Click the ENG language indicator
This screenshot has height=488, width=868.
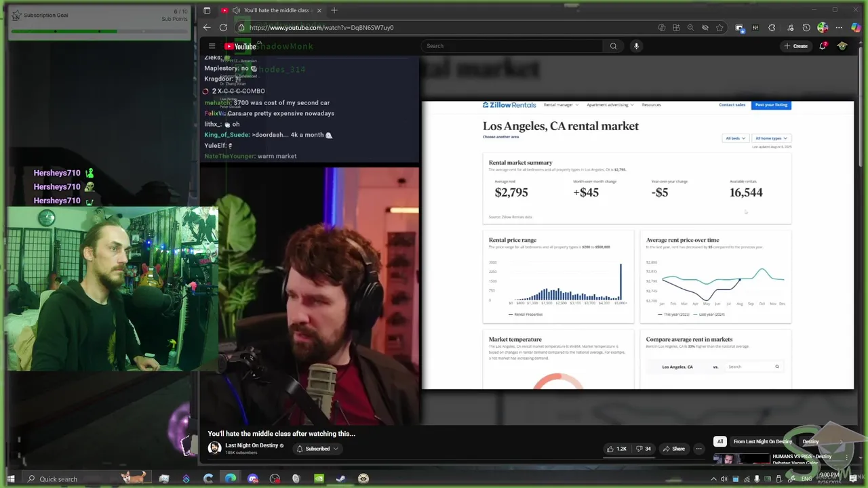[807, 479]
